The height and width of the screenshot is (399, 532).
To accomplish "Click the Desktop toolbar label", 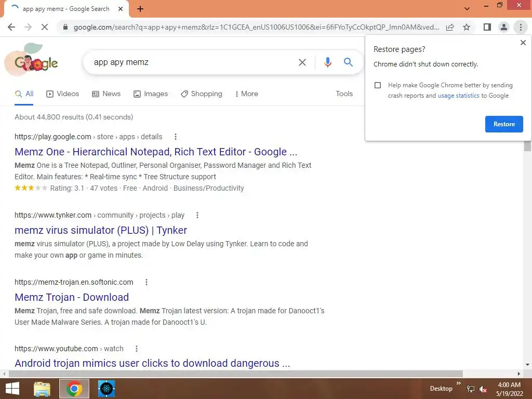I will tap(441, 389).
